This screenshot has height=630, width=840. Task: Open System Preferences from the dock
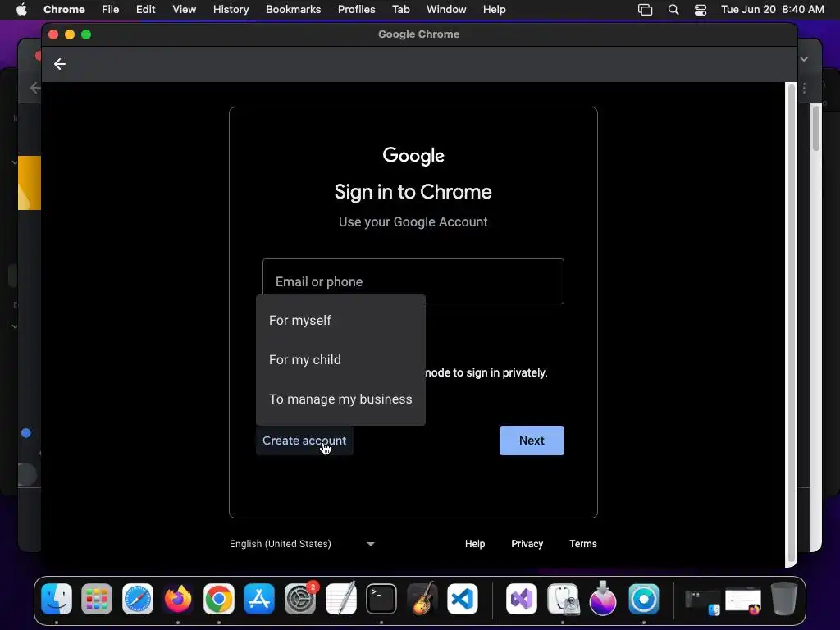coord(300,598)
